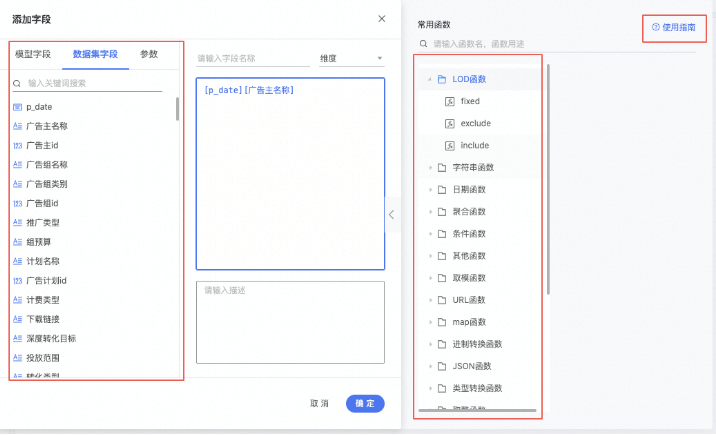
Task: Insert the 广告组名称 field
Action: pos(47,165)
